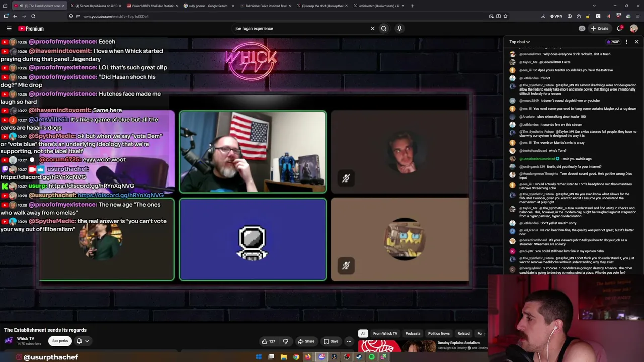Select the Politics News filter chip
This screenshot has height=362, width=644.
point(439,333)
